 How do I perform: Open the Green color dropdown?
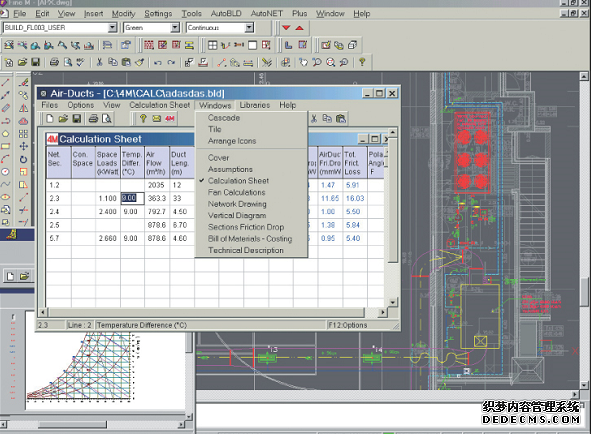click(x=175, y=28)
